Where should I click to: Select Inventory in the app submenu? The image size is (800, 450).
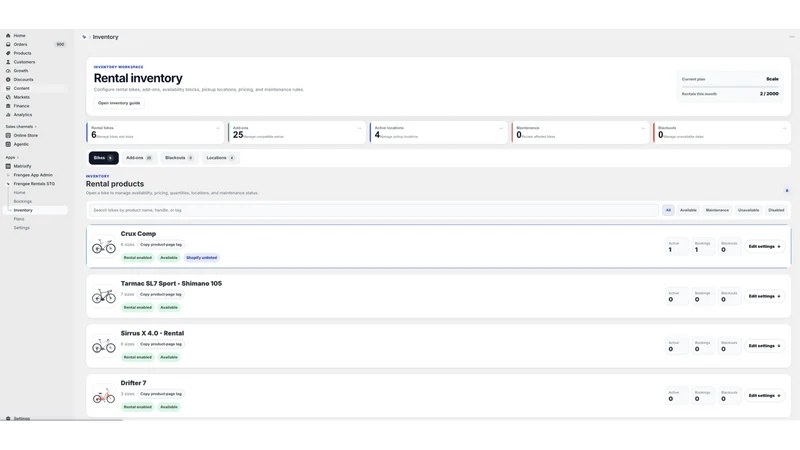point(36,210)
